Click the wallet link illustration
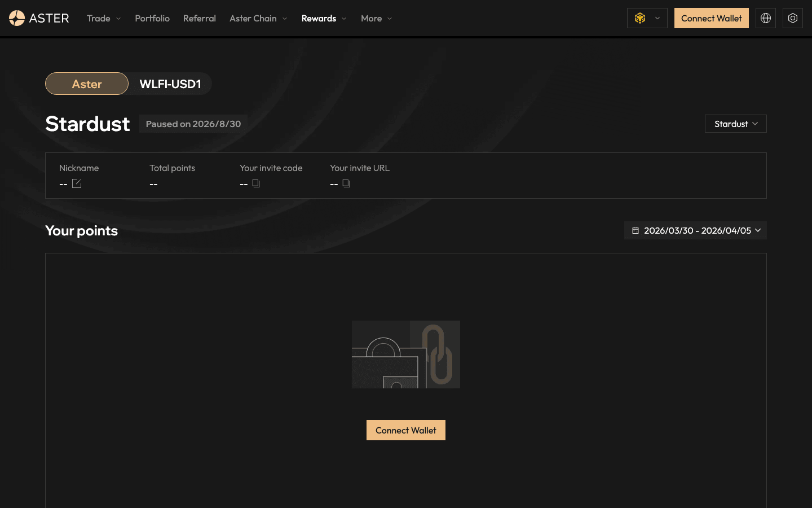812x508 pixels. [x=406, y=354]
